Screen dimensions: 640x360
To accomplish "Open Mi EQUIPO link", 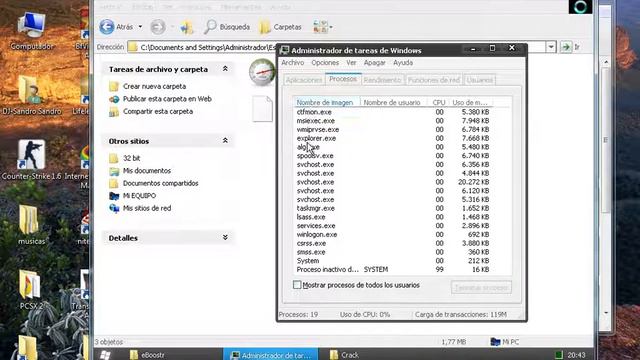I will tap(139, 196).
